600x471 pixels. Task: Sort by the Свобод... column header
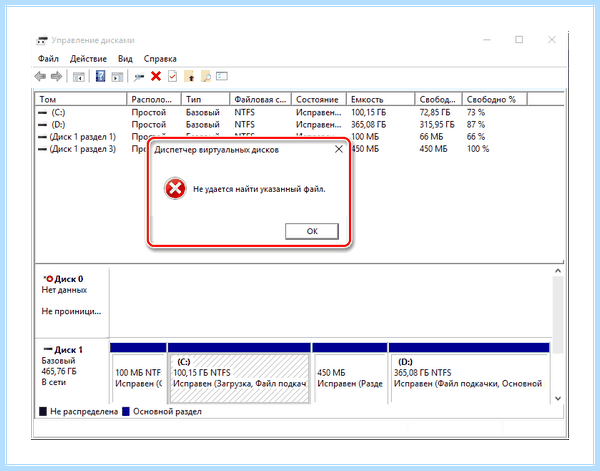(439, 99)
